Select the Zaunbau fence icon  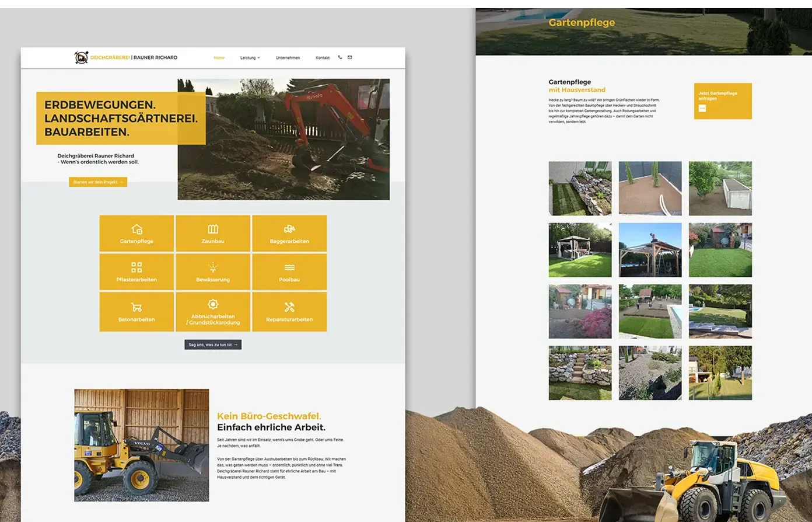[x=213, y=229]
